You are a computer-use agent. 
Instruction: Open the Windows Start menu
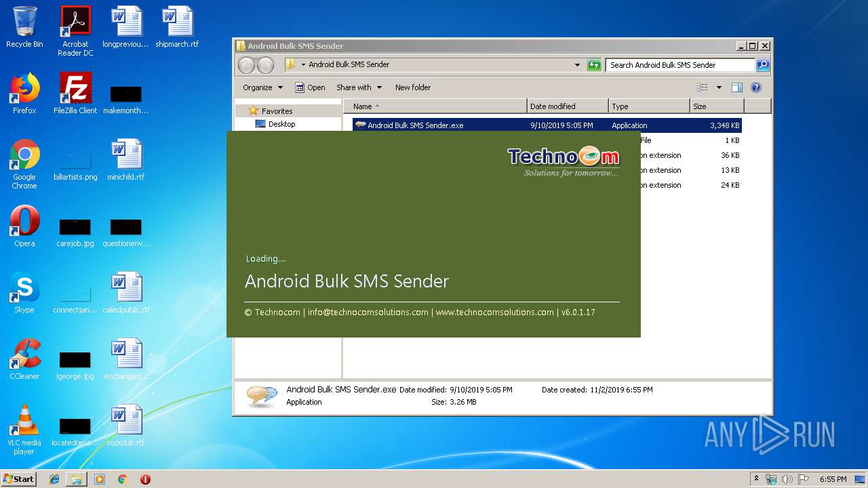[x=19, y=479]
